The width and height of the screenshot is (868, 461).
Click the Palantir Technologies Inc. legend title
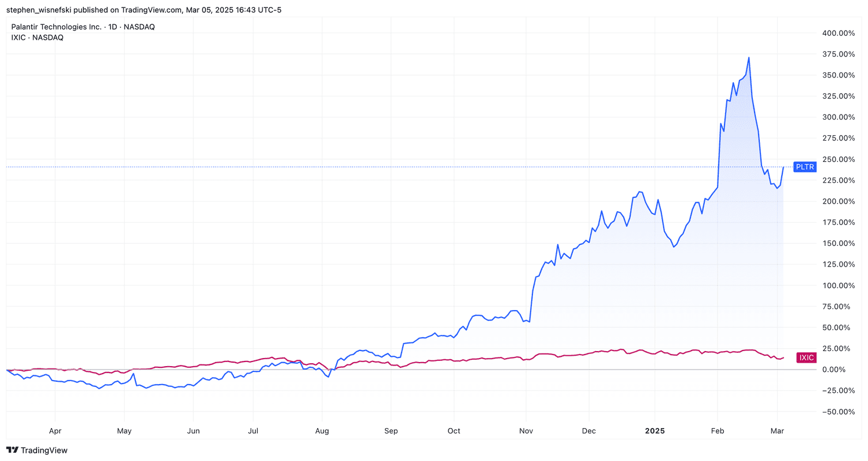(x=83, y=27)
